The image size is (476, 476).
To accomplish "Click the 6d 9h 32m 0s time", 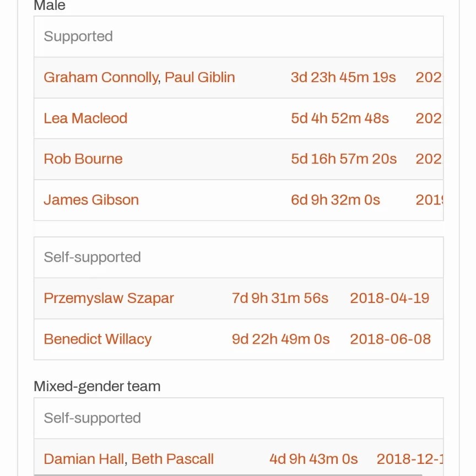I will (x=336, y=200).
